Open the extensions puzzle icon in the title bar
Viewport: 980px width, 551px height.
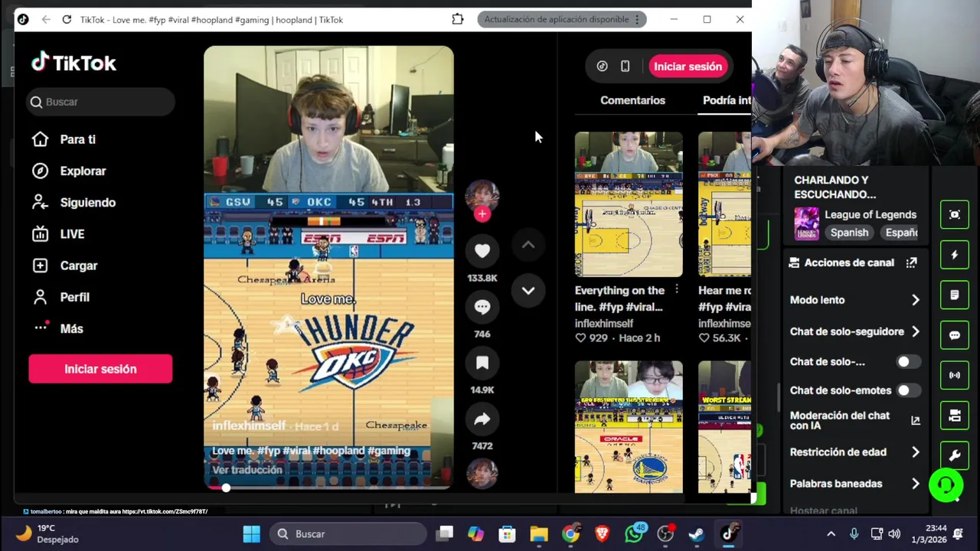[x=458, y=20]
